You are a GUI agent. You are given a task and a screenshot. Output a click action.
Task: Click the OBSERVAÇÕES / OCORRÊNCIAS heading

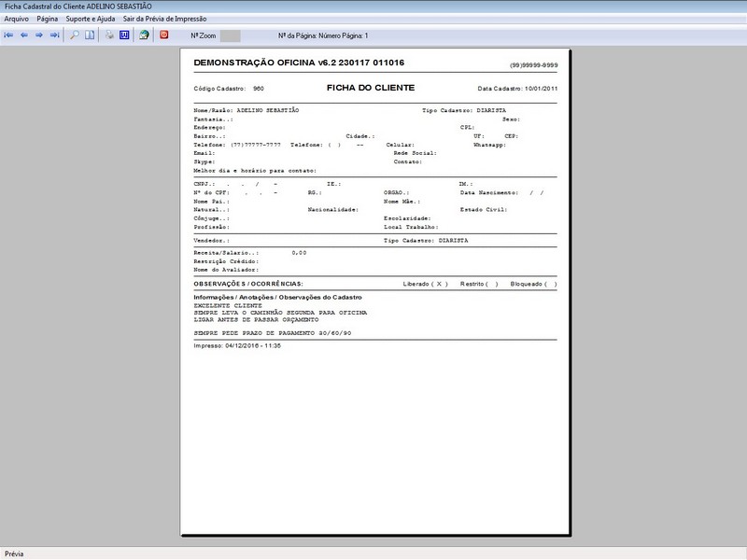point(248,284)
